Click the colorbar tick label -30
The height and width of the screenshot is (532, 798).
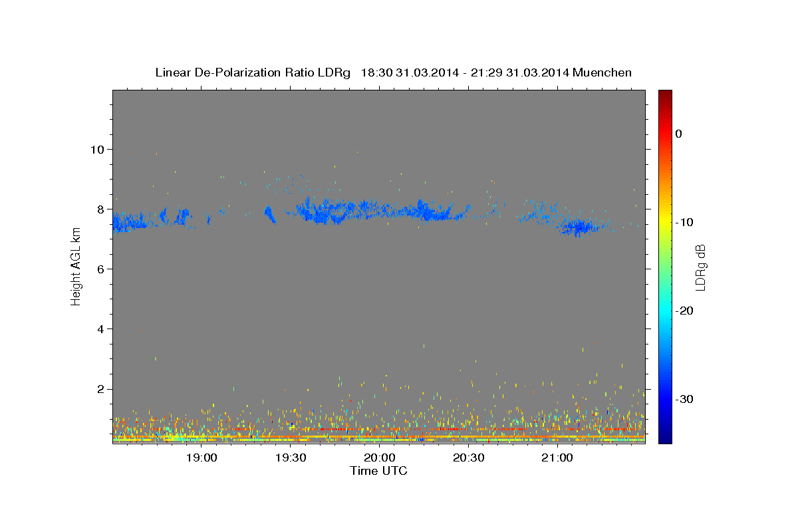(x=685, y=399)
